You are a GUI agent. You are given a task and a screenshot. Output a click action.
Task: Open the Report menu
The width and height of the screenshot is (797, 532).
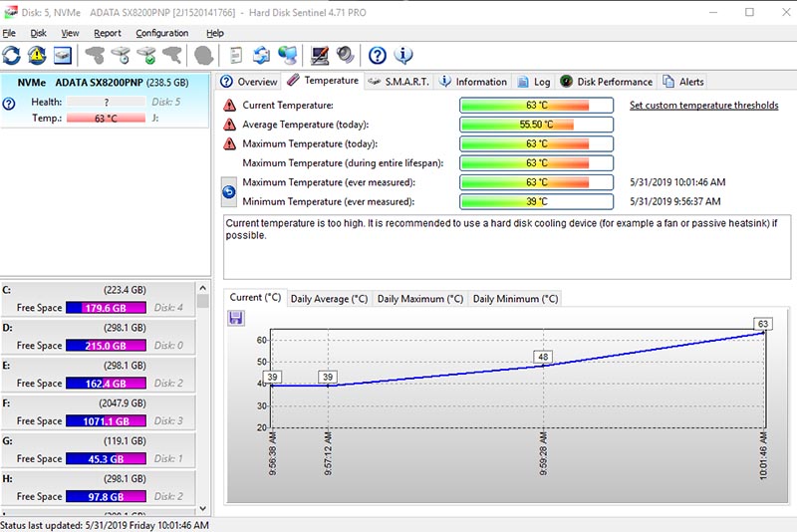108,33
